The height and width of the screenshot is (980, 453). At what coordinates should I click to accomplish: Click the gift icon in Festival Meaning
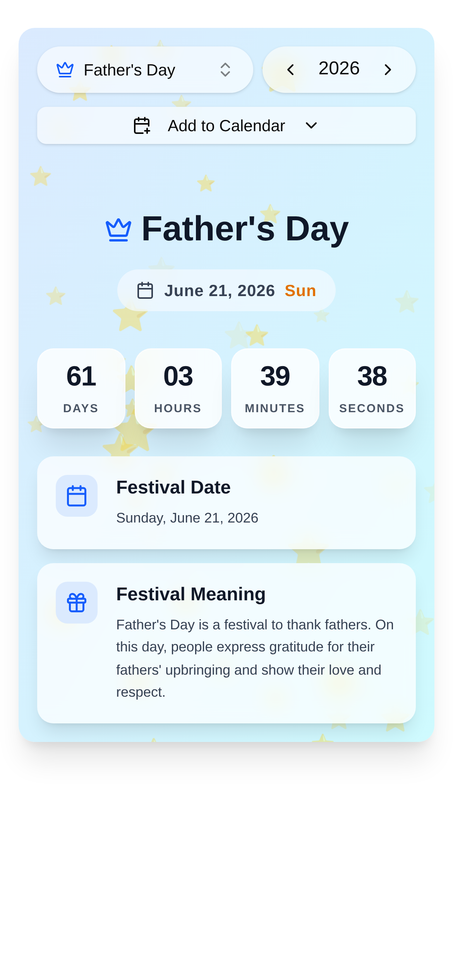77,603
